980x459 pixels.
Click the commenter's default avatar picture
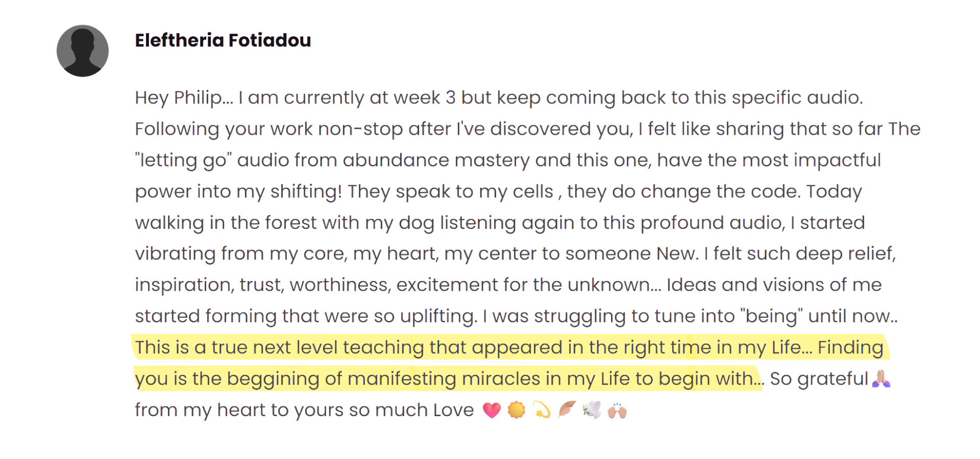click(x=82, y=51)
